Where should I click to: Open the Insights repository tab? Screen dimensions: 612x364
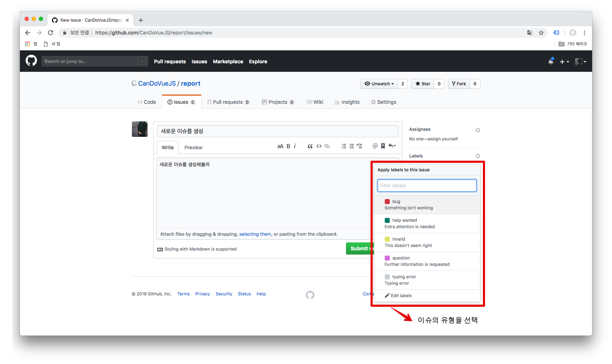point(347,102)
